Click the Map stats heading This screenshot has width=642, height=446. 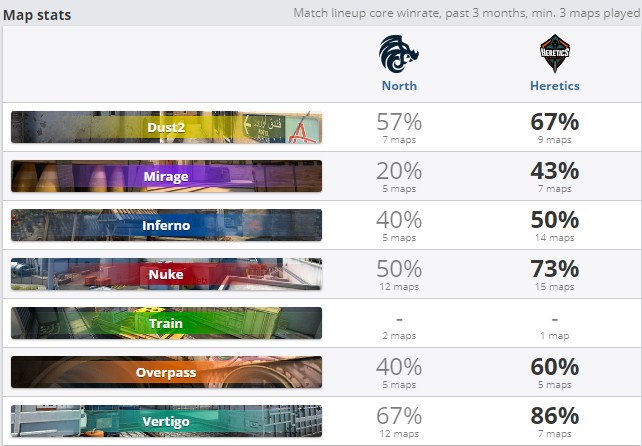36,15
